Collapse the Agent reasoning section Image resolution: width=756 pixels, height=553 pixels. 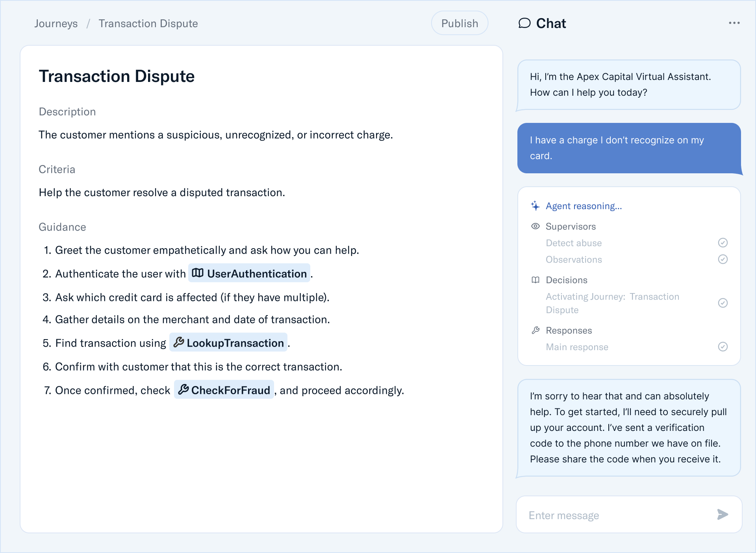click(x=584, y=206)
